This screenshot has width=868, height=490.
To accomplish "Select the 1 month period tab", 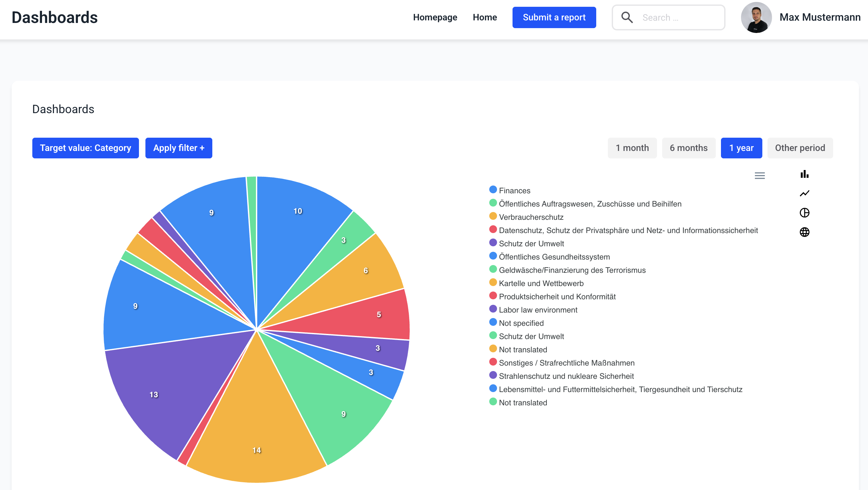I will 632,148.
